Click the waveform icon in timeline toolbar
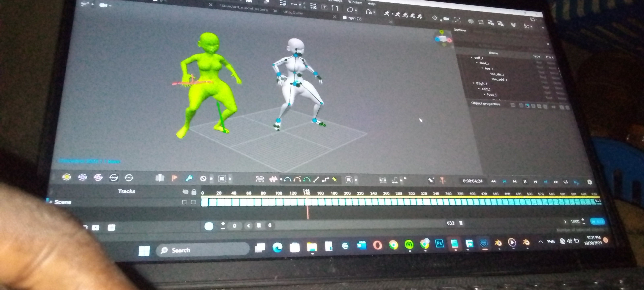This screenshot has height=290, width=644. (273, 179)
